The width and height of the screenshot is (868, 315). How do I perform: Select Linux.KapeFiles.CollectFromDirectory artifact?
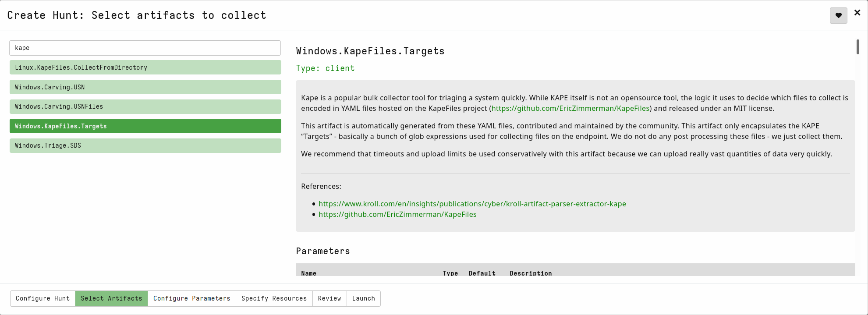[x=145, y=67]
